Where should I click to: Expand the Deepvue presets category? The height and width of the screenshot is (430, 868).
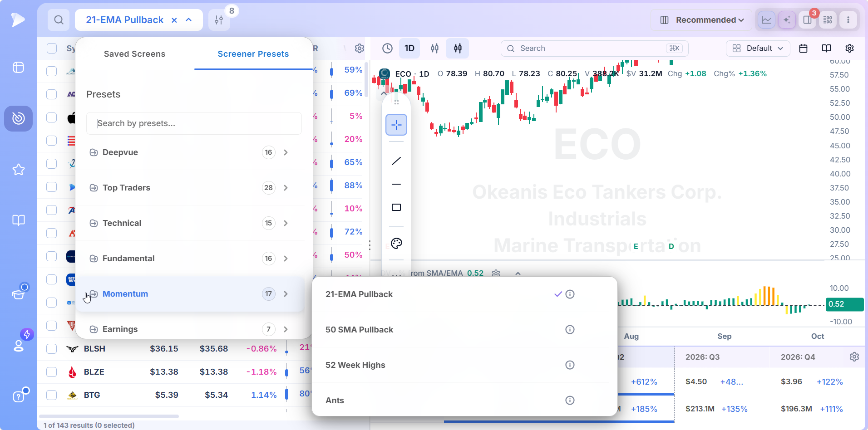[190, 152]
